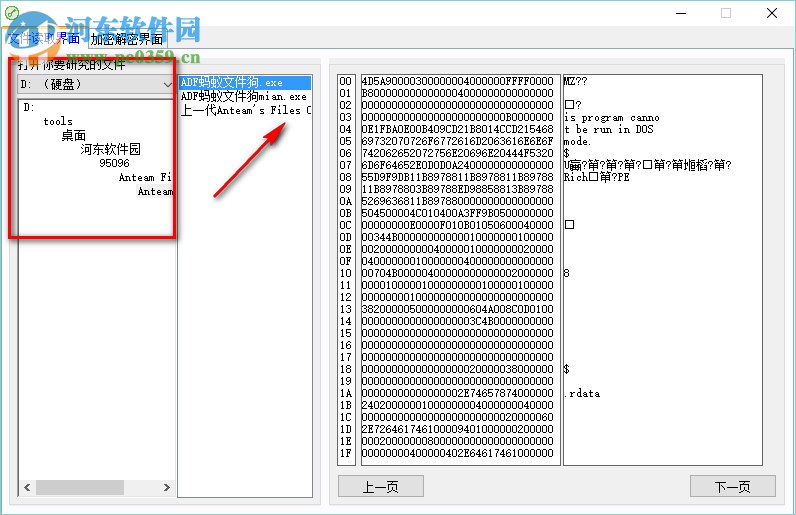Click ASCII text 'mode.'
This screenshot has width=796, height=515.
click(578, 142)
